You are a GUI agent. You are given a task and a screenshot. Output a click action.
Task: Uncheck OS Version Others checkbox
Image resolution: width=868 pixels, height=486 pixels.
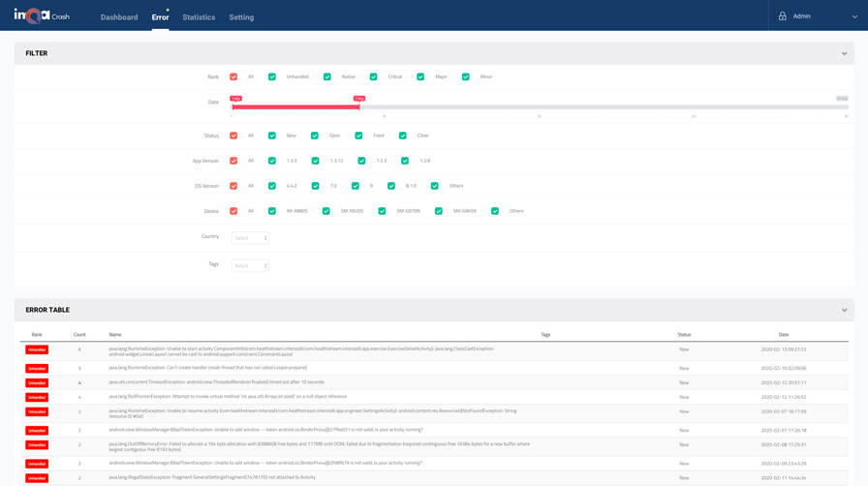[435, 186]
